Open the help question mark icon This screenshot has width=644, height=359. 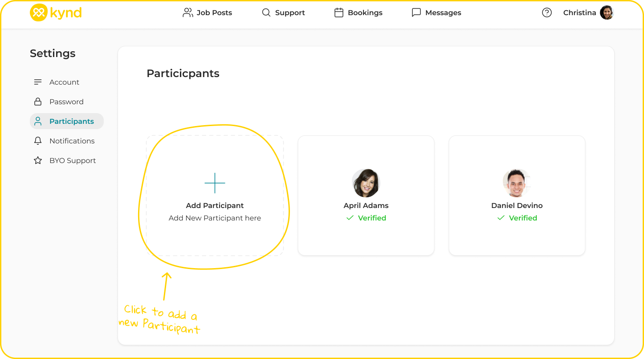pyautogui.click(x=546, y=13)
